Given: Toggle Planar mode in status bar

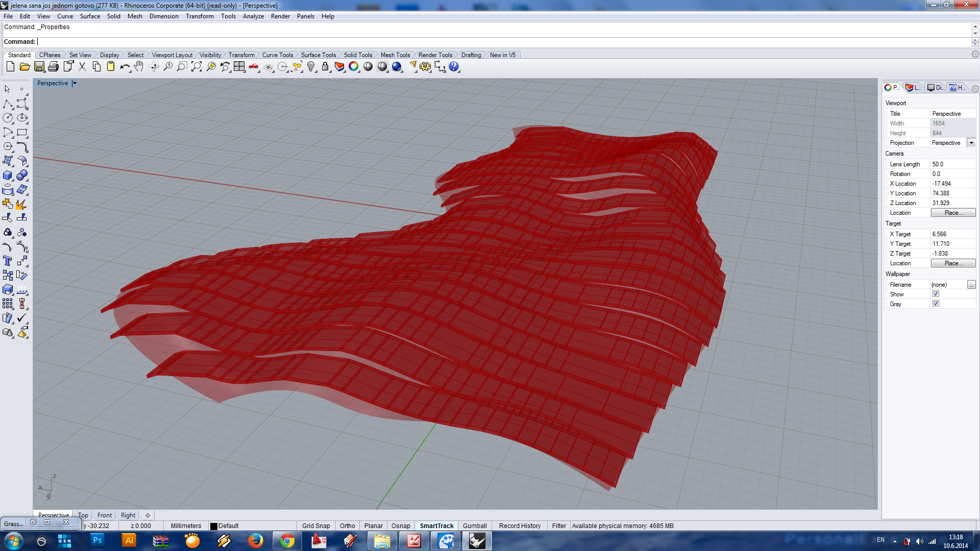Looking at the screenshot, I should [374, 526].
